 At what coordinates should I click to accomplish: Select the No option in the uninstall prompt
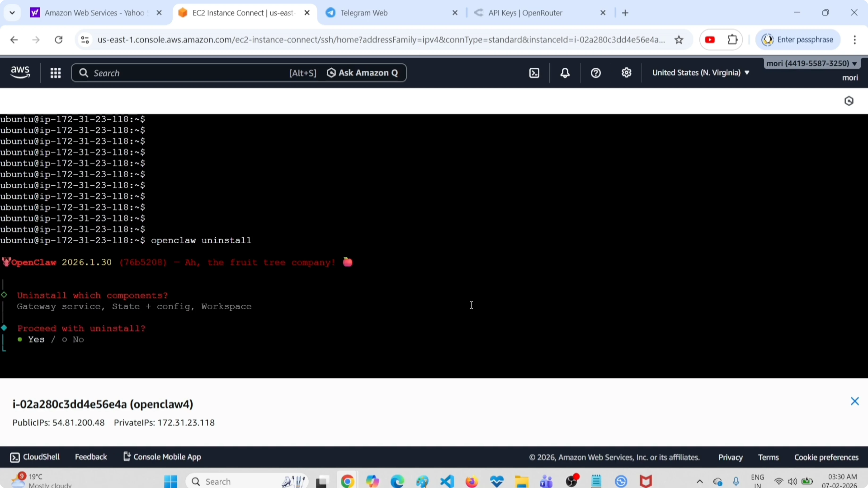tap(78, 339)
